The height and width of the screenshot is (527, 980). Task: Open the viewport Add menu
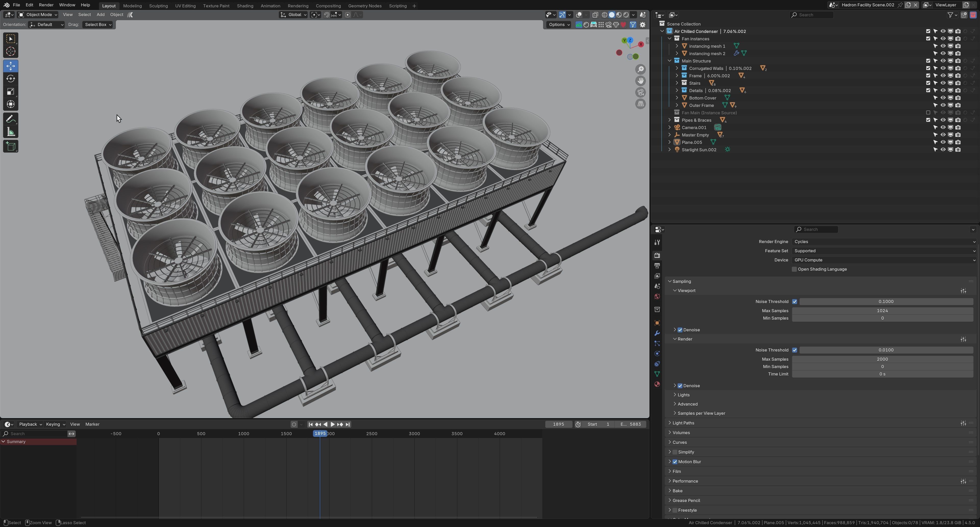pos(101,15)
